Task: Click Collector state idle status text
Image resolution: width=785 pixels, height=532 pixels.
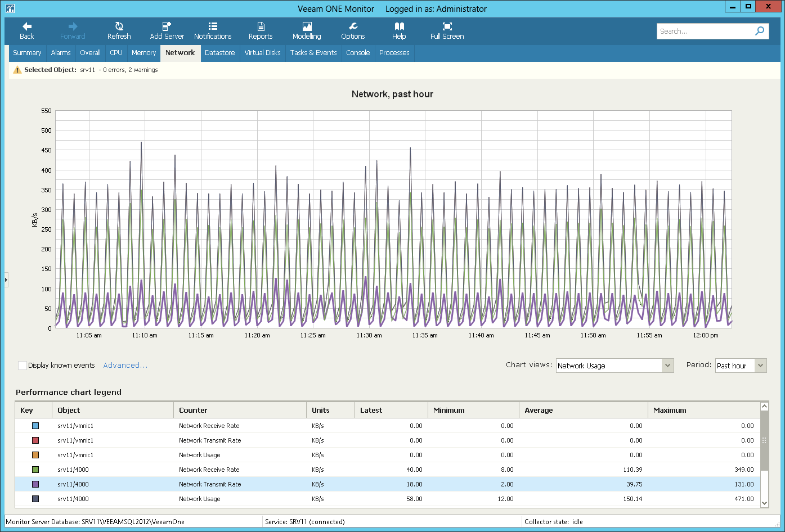Action: [x=554, y=522]
